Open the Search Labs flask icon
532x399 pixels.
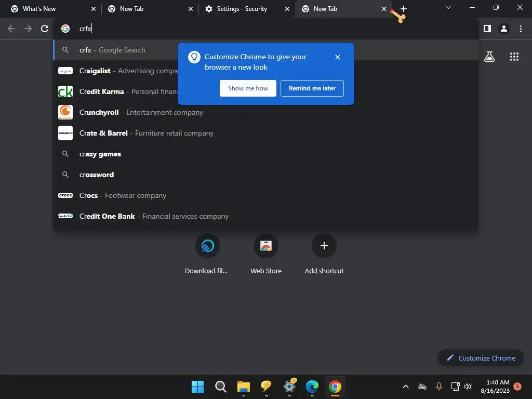tap(489, 57)
